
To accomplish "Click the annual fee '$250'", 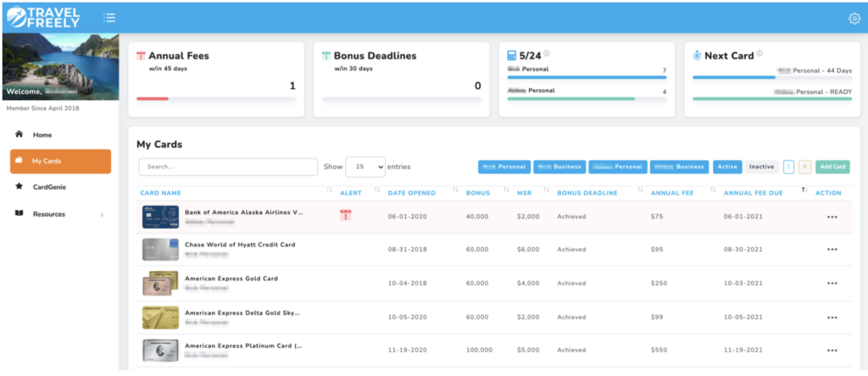I will [659, 283].
